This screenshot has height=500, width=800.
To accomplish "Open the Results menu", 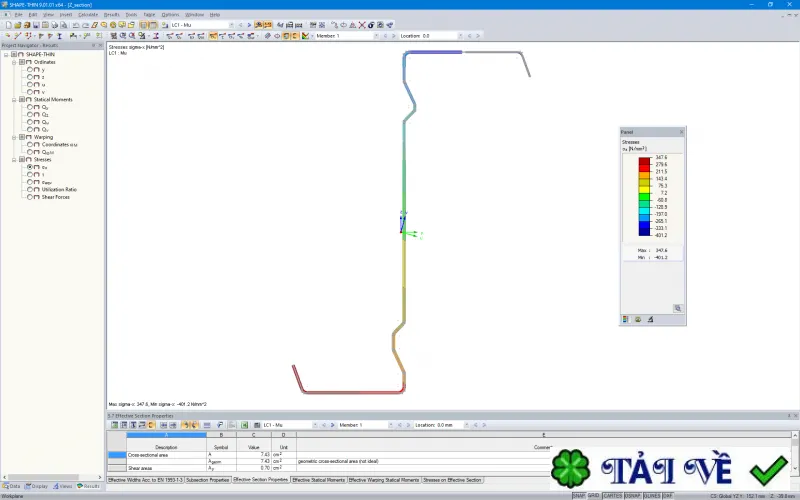I will [111, 15].
